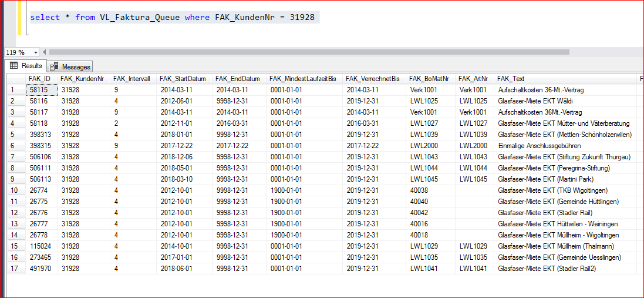644x298 pixels.
Task: Select the FAK_ID cell 398315
Action: (x=42, y=146)
